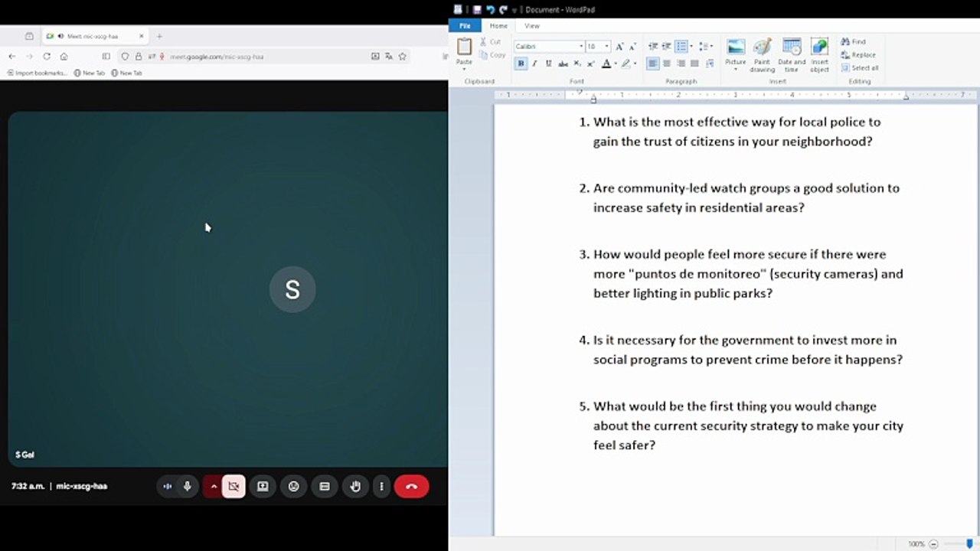The image size is (980, 551).
Task: Turn the camera on in Meet
Action: [x=234, y=486]
